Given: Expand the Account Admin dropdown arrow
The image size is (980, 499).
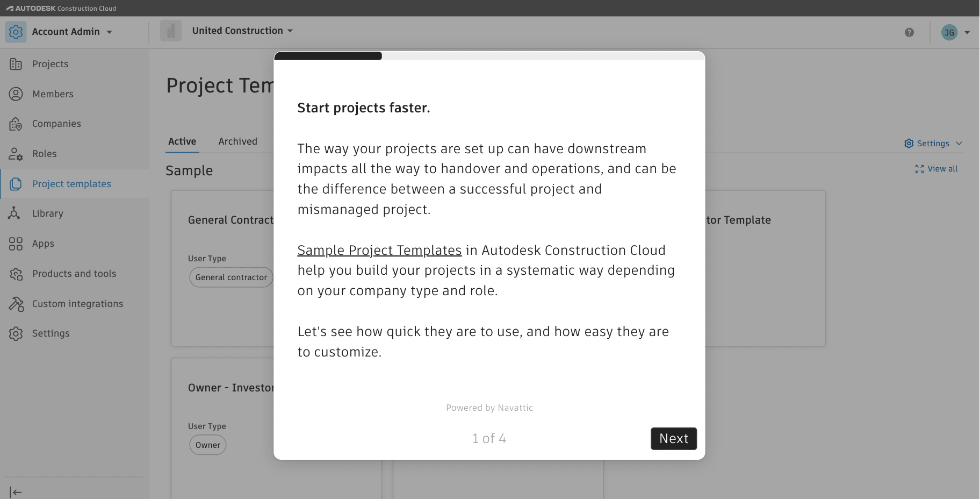Looking at the screenshot, I should point(109,32).
